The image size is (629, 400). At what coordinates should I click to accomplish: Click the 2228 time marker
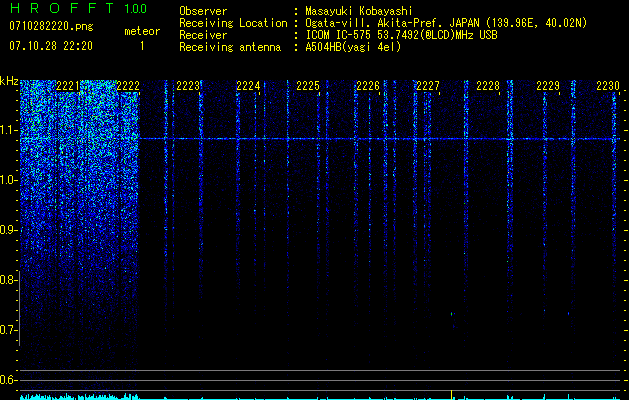(488, 86)
